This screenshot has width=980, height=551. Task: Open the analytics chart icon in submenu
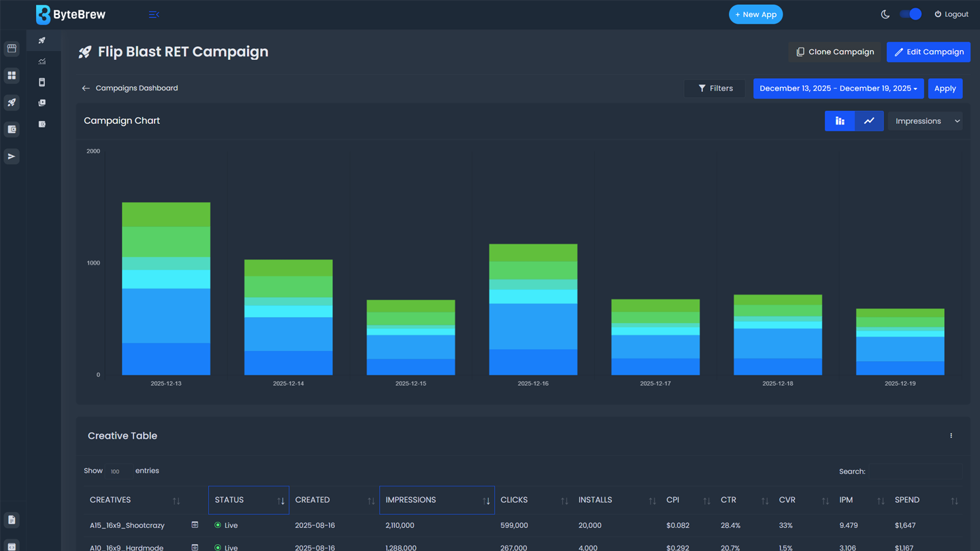[42, 61]
